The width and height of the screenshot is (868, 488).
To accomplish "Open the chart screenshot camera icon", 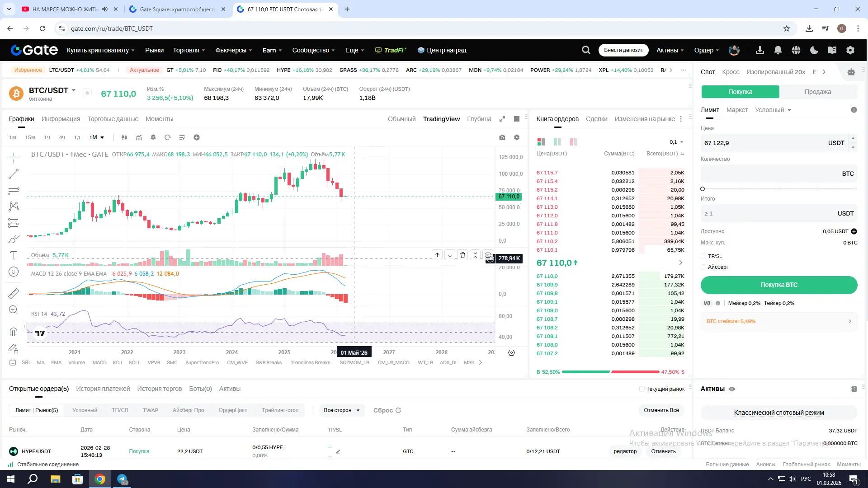I will pos(502,137).
